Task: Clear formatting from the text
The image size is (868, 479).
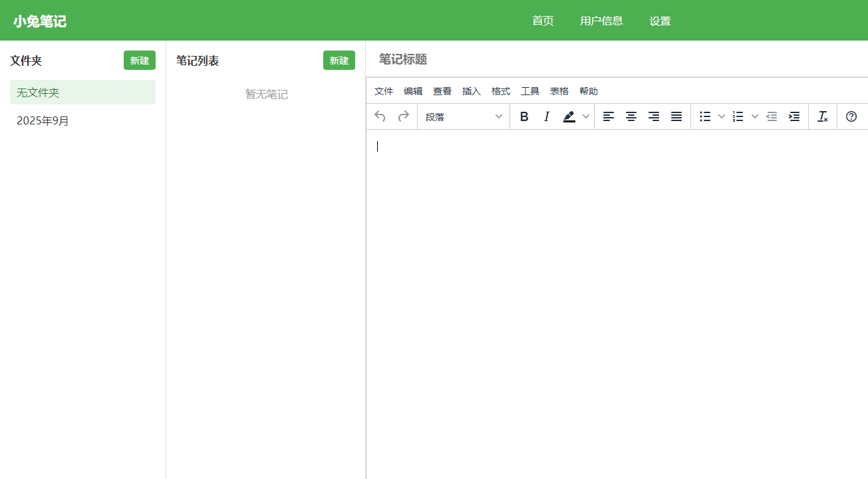Action: (x=823, y=116)
